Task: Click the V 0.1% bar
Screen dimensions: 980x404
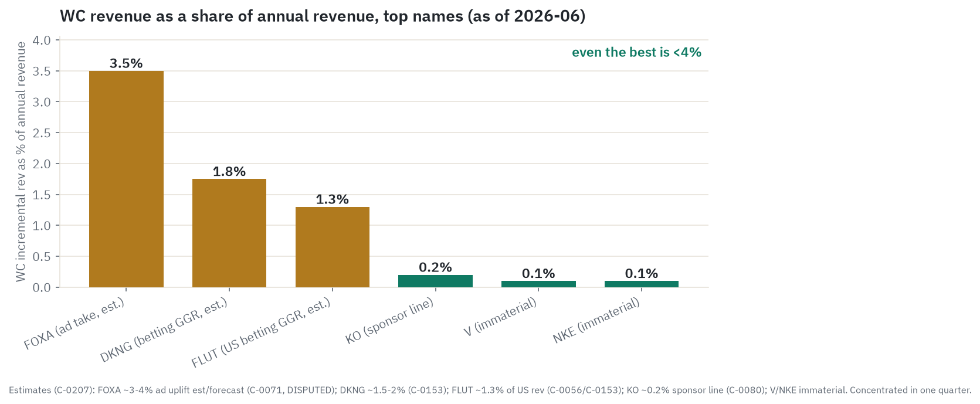Action: tap(538, 284)
